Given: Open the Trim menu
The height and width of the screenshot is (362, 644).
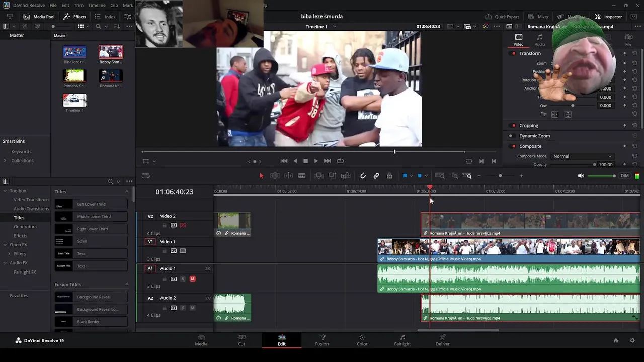Looking at the screenshot, I should click(x=78, y=5).
